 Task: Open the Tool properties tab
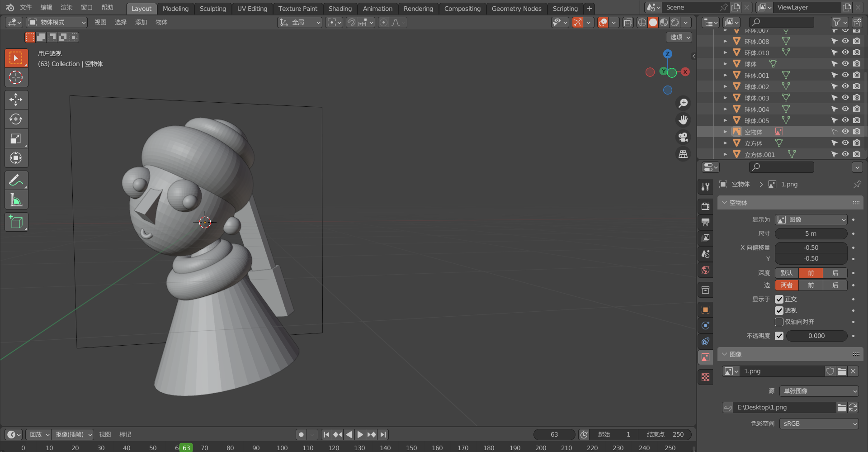(705, 186)
